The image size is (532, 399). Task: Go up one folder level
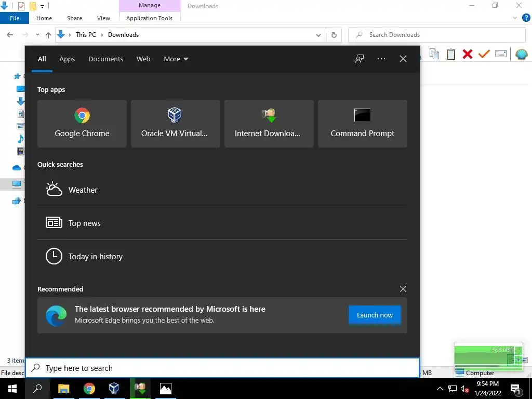pos(48,35)
